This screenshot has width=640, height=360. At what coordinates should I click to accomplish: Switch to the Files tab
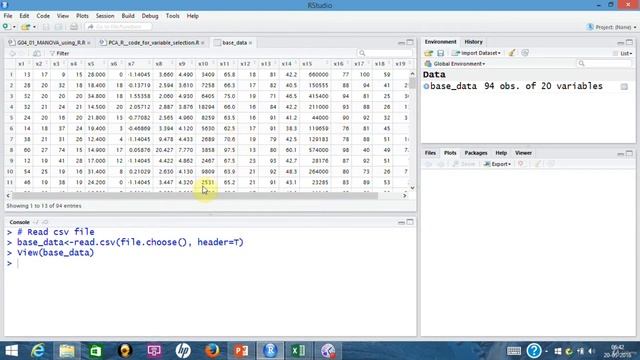point(430,153)
